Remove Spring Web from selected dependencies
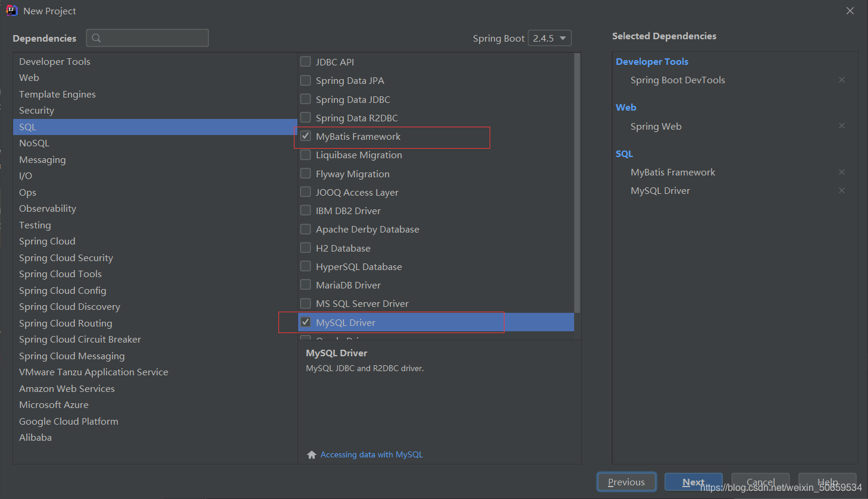Viewport: 868px width, 499px height. 842,125
